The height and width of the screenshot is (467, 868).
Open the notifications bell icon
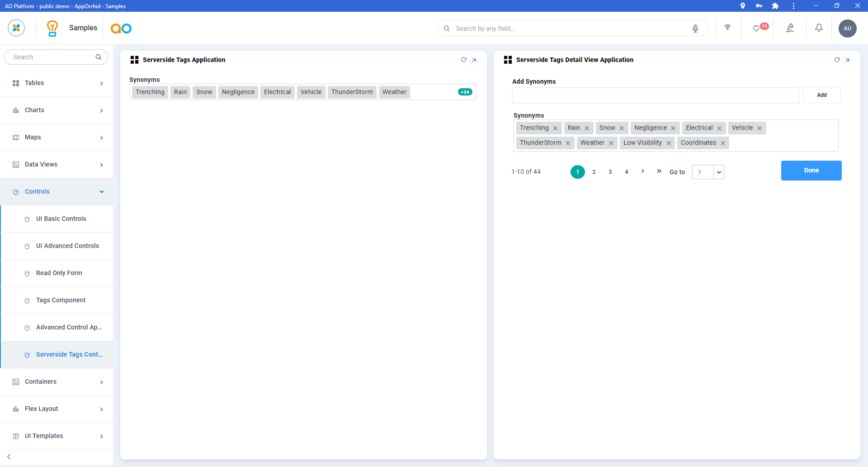tap(819, 28)
